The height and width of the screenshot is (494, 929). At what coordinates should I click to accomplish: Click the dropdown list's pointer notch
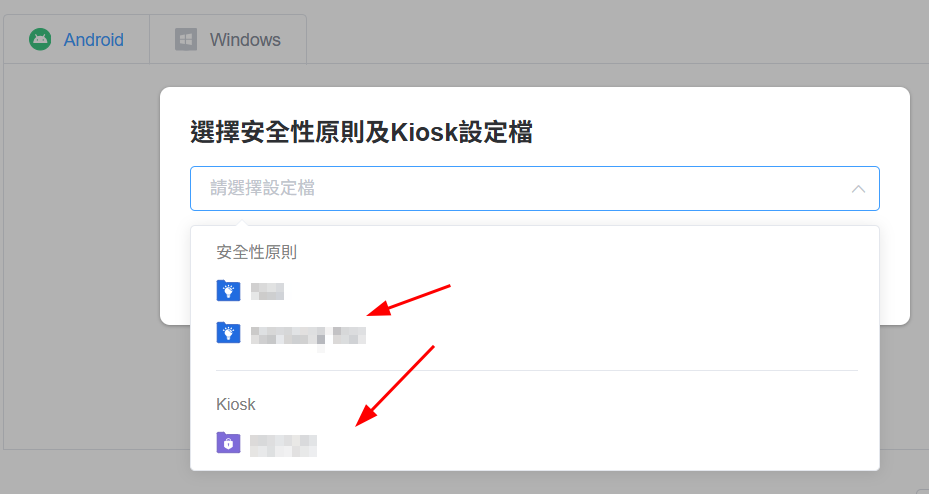pyautogui.click(x=241, y=223)
